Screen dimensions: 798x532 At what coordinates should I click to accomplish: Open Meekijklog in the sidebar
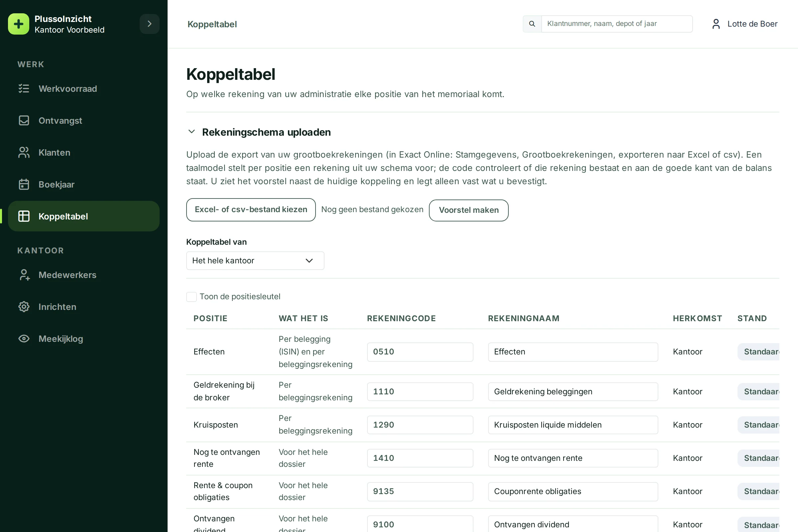click(84, 338)
